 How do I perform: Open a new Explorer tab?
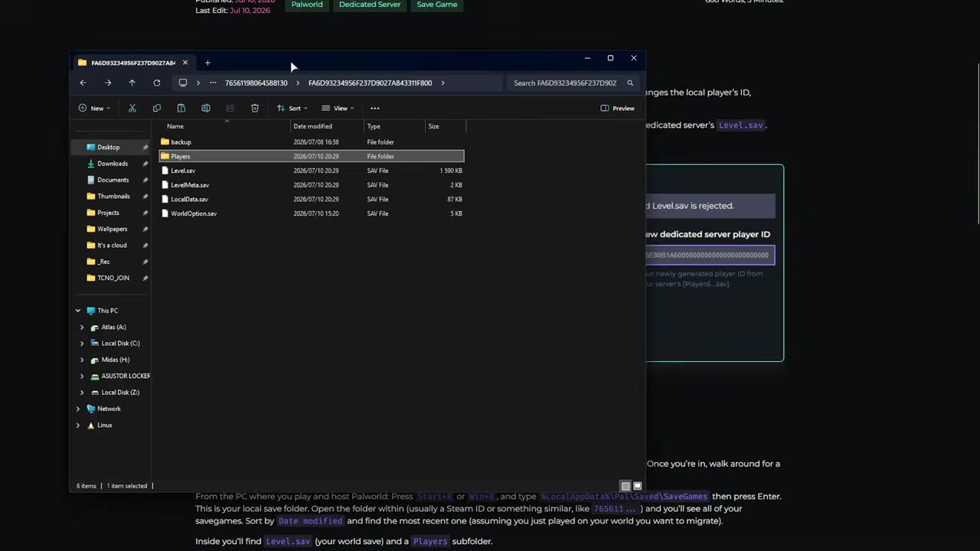click(207, 63)
